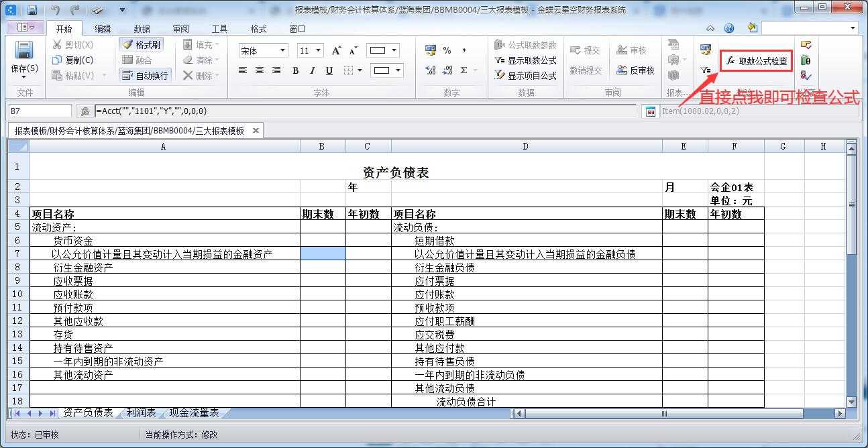Click the increase decimal places icon
Viewport: 868px width, 448px height.
(x=431, y=70)
